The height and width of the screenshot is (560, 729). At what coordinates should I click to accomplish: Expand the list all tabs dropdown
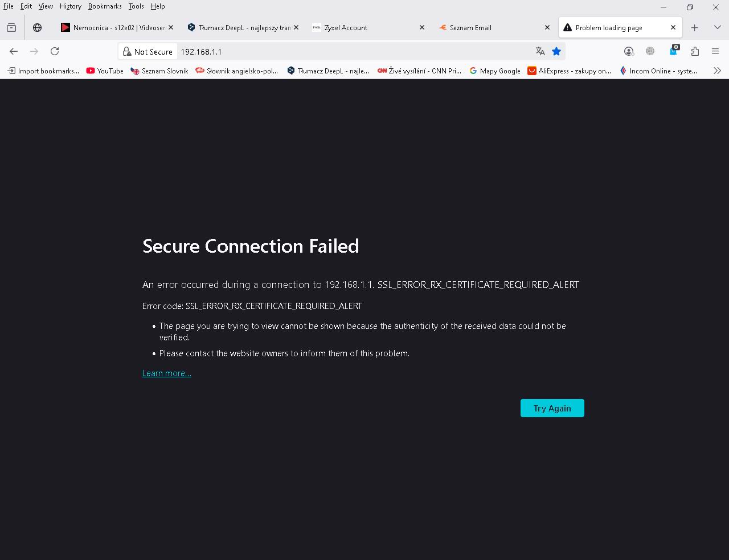[717, 27]
